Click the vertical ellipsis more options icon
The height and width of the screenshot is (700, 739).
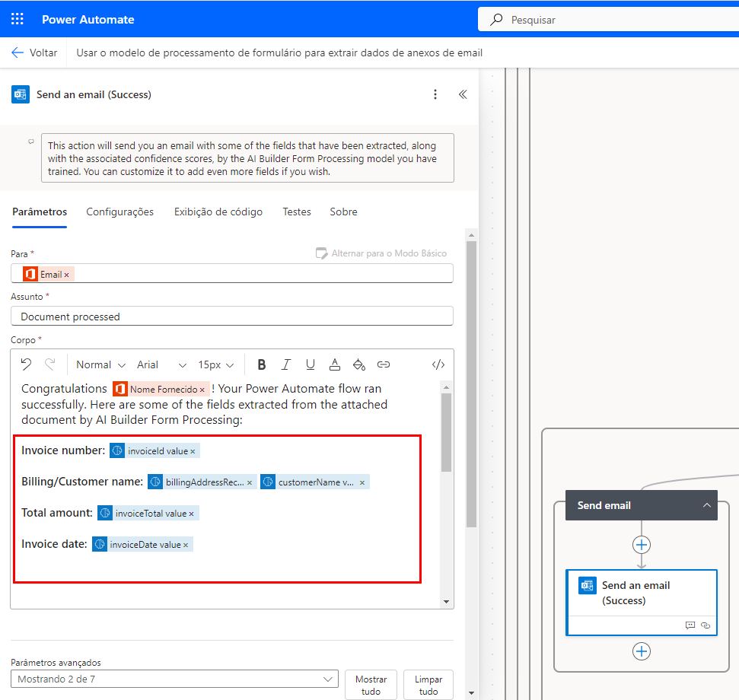pyautogui.click(x=435, y=94)
